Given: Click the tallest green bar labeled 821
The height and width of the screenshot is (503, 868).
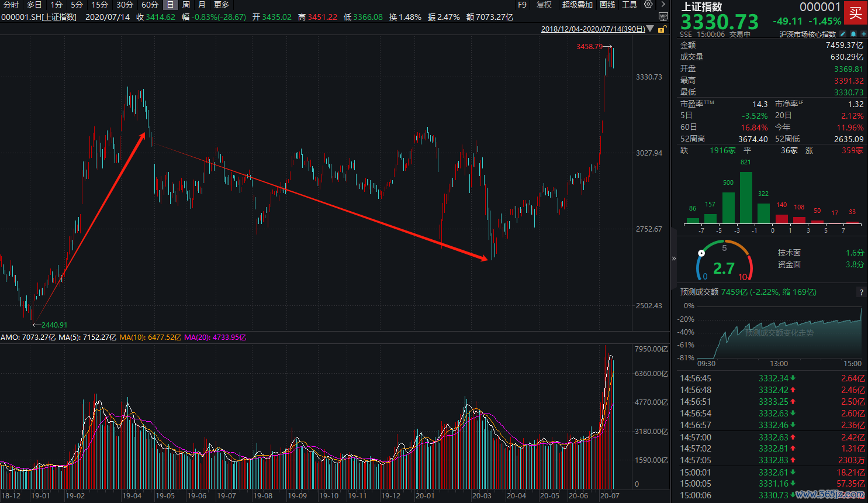Looking at the screenshot, I should [746, 198].
